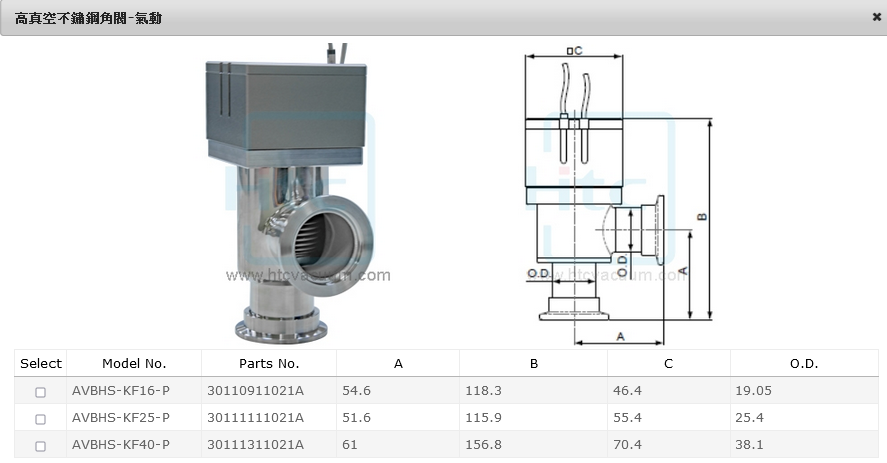Image resolution: width=887 pixels, height=463 pixels.
Task: Click part number 30111311021A
Action: click(255, 445)
